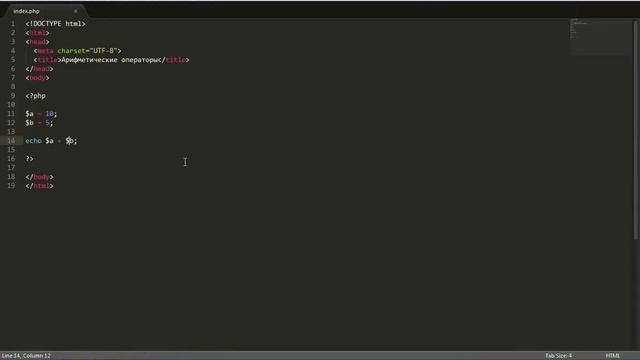Click the $a = 10; line
The height and width of the screenshot is (360, 640).
41,113
